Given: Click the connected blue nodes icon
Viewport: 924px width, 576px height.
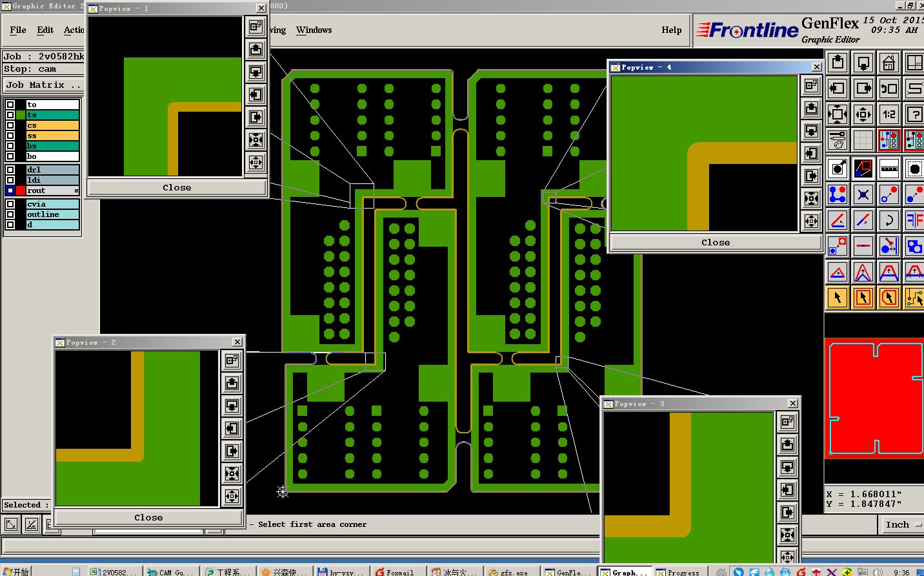Looking at the screenshot, I should (x=838, y=194).
